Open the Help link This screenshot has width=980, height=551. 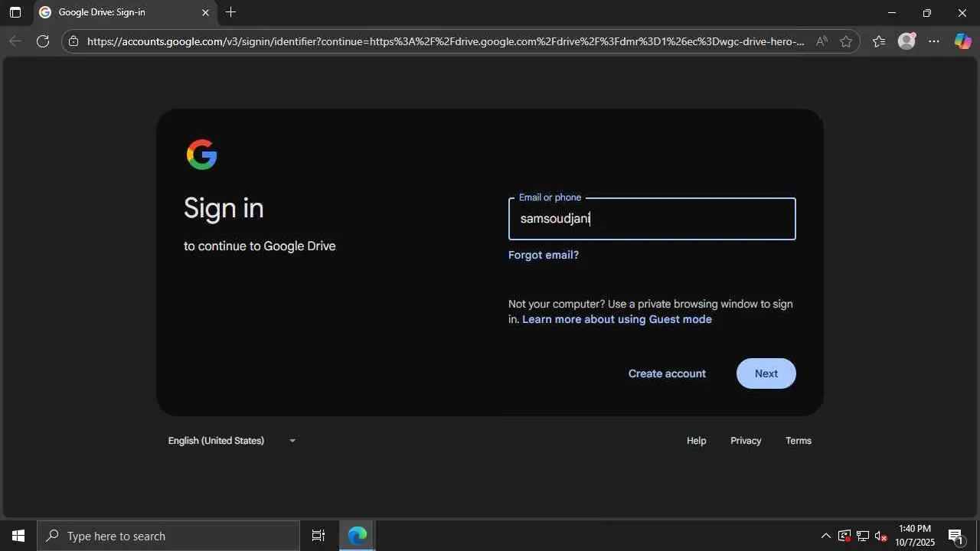[696, 441]
